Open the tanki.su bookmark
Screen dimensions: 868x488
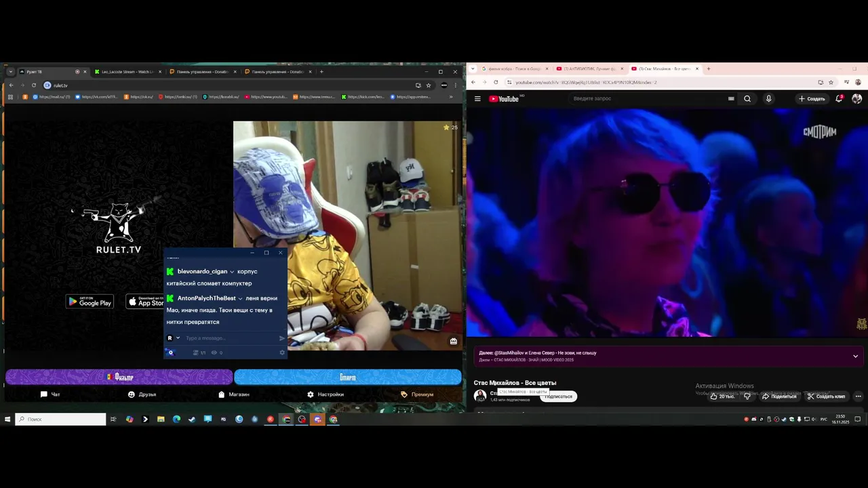tap(178, 97)
